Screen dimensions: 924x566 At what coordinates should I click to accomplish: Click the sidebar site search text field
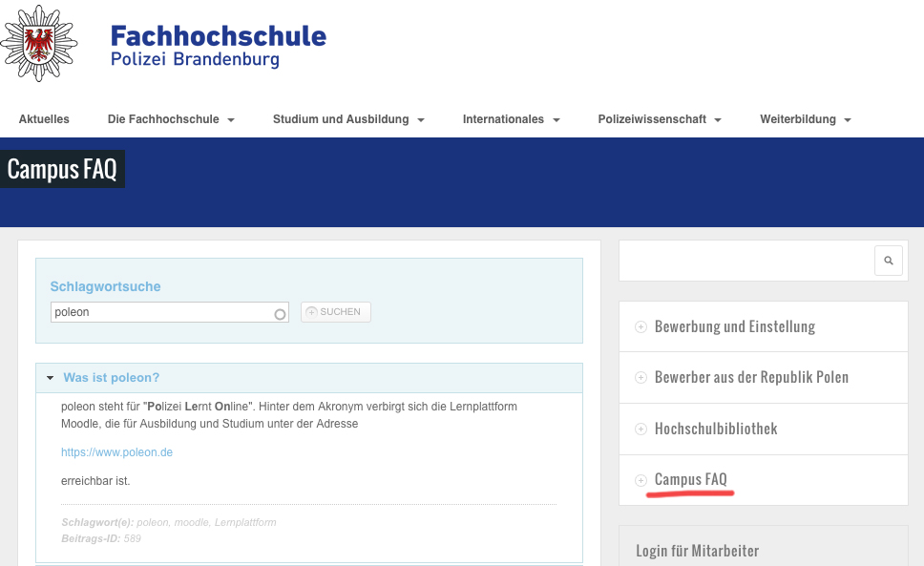747,261
